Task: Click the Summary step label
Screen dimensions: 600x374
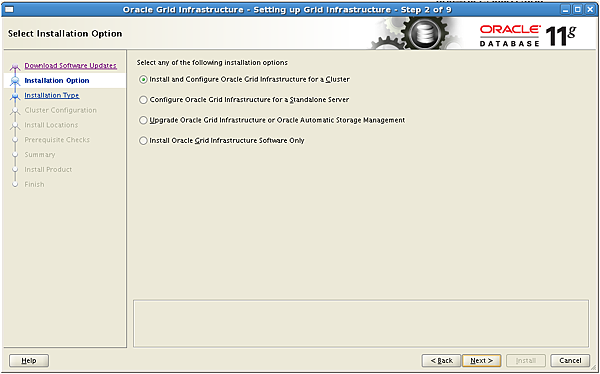Action: 40,155
